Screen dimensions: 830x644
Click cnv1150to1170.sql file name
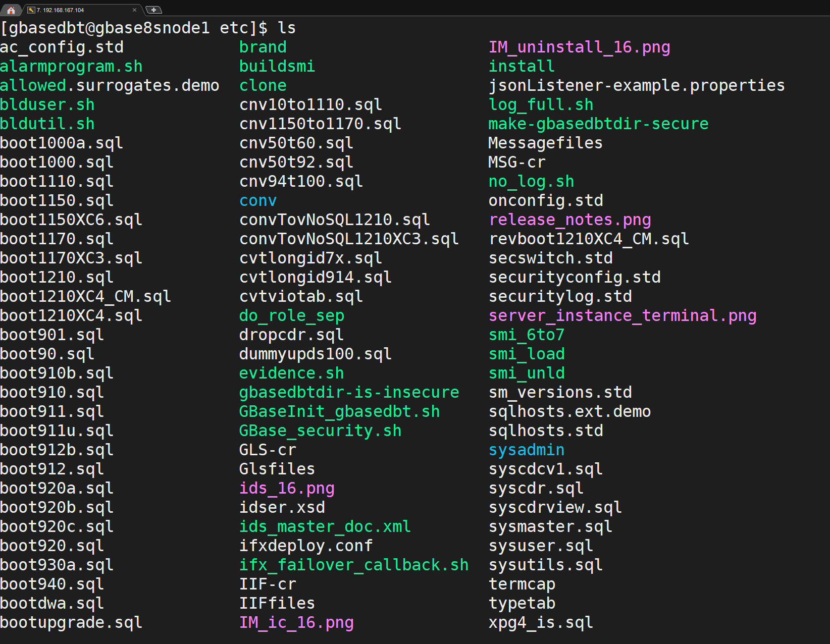[320, 124]
